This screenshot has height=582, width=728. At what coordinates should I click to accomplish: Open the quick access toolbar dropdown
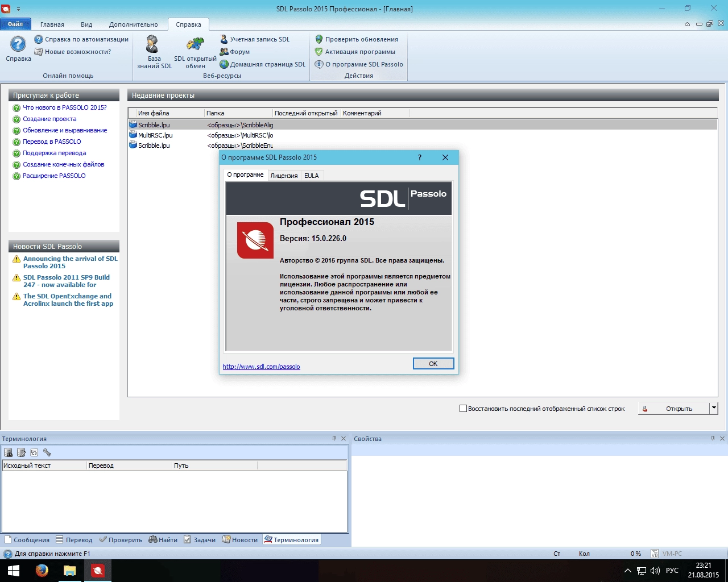coord(19,9)
